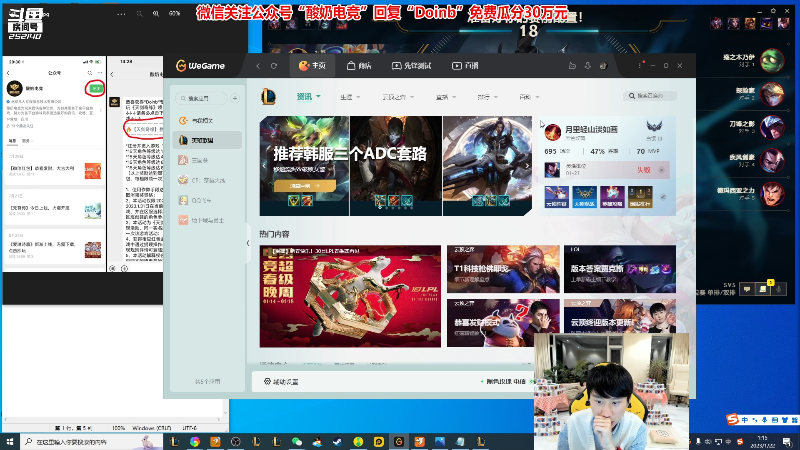The width and height of the screenshot is (800, 450).
Task: Expand the second navigation dropdown next to 资讯
Action: click(350, 97)
